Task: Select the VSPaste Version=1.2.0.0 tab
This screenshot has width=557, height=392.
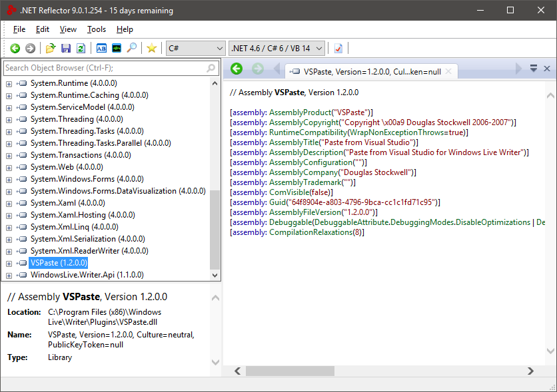Action: click(x=372, y=71)
